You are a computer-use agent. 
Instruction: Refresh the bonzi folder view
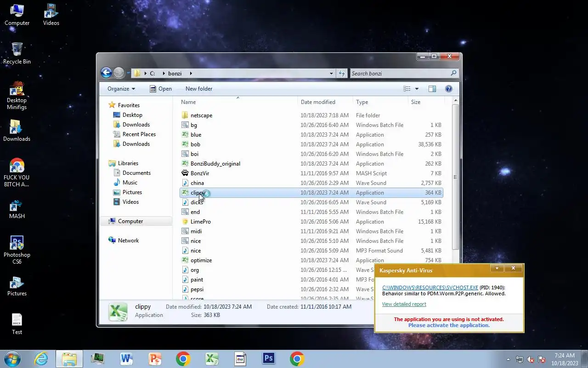341,73
